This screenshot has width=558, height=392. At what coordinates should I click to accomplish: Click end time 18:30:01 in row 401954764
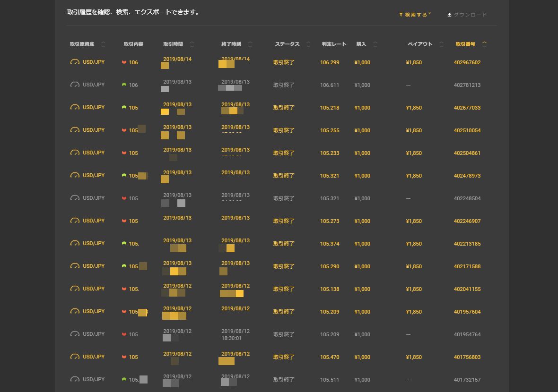coord(231,338)
